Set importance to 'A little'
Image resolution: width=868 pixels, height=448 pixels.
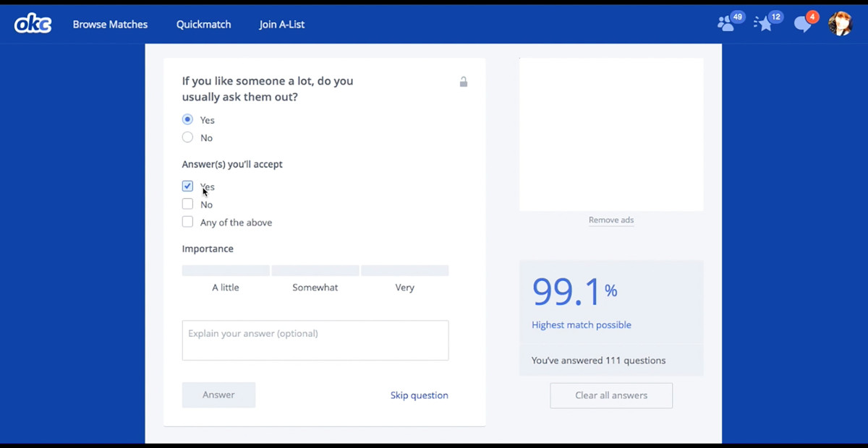point(226,271)
